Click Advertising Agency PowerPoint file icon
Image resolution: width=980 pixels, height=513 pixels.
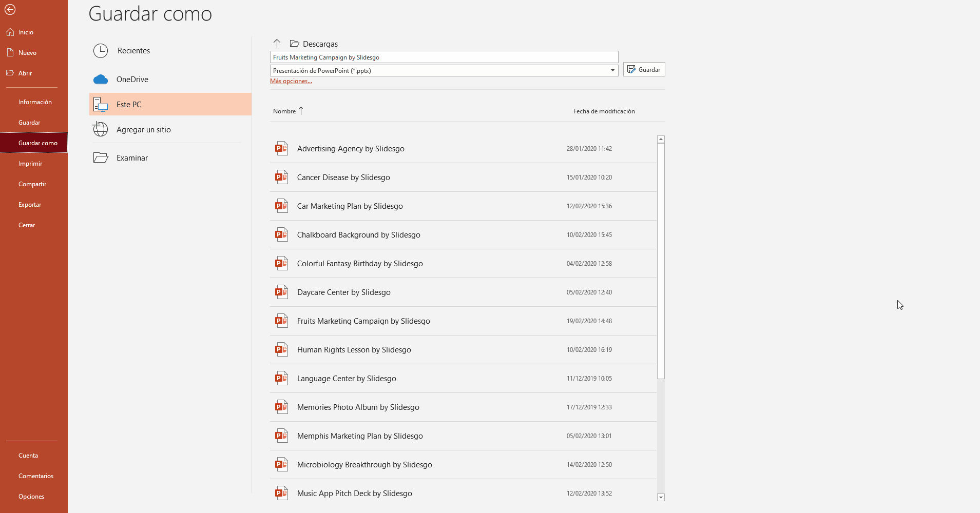tap(281, 149)
